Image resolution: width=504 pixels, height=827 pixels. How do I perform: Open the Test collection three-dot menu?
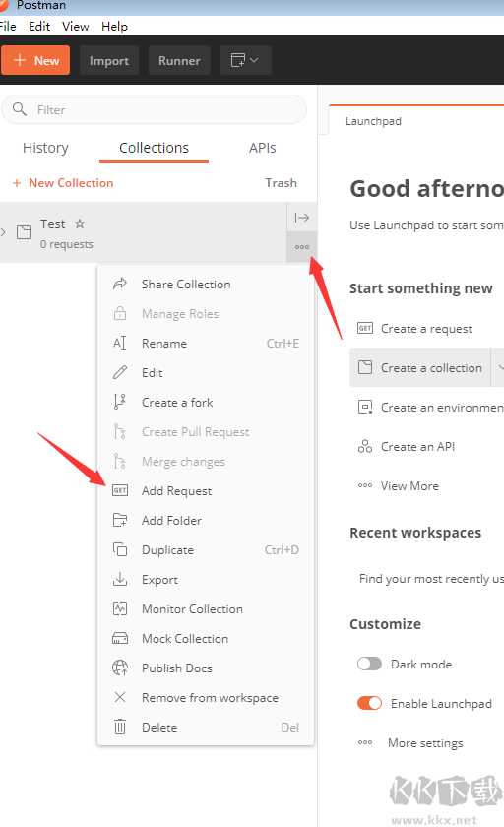coord(302,247)
